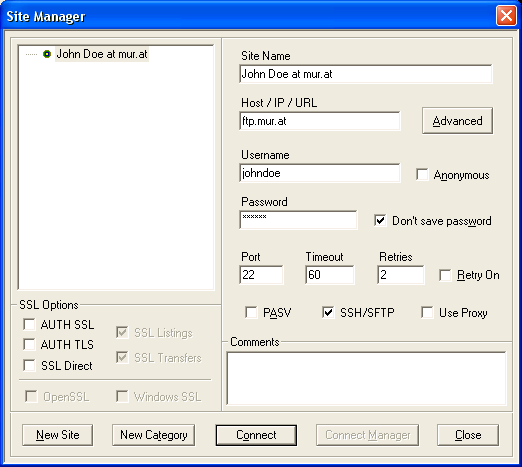
Task: Click the Connect button
Action: 256,435
